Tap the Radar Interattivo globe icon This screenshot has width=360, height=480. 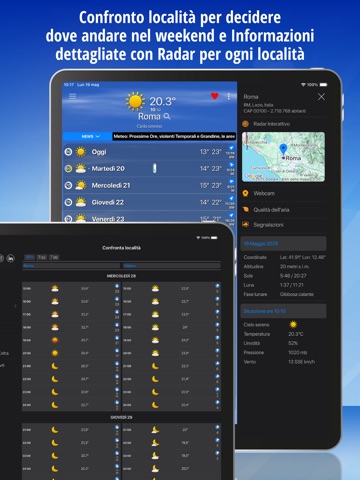click(246, 124)
